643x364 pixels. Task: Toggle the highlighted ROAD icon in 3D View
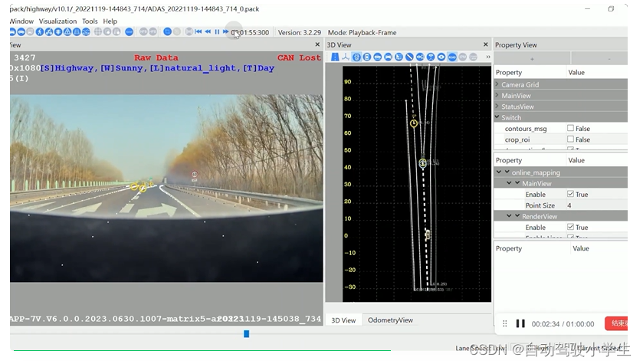click(x=452, y=57)
